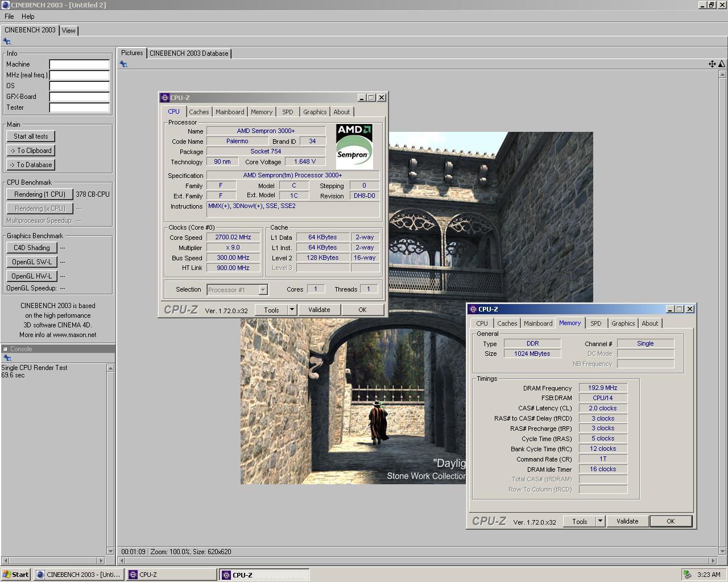Viewport: 728px width, 582px height.
Task: Open the Start menu
Action: (16, 575)
